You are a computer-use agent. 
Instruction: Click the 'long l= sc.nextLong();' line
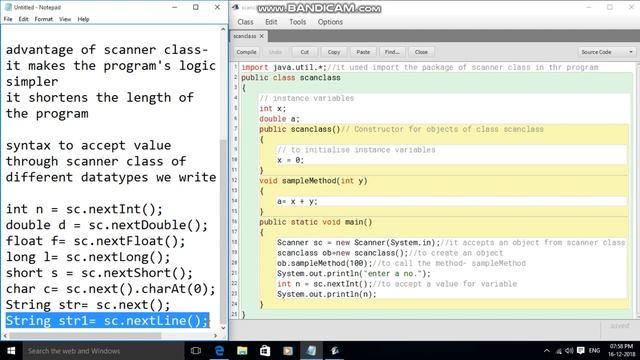[x=88, y=257]
